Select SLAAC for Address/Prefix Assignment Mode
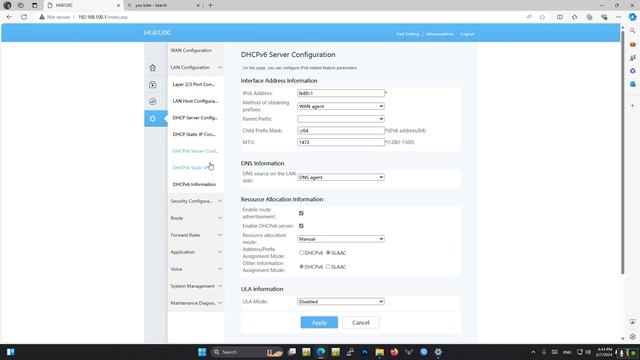 coord(328,253)
